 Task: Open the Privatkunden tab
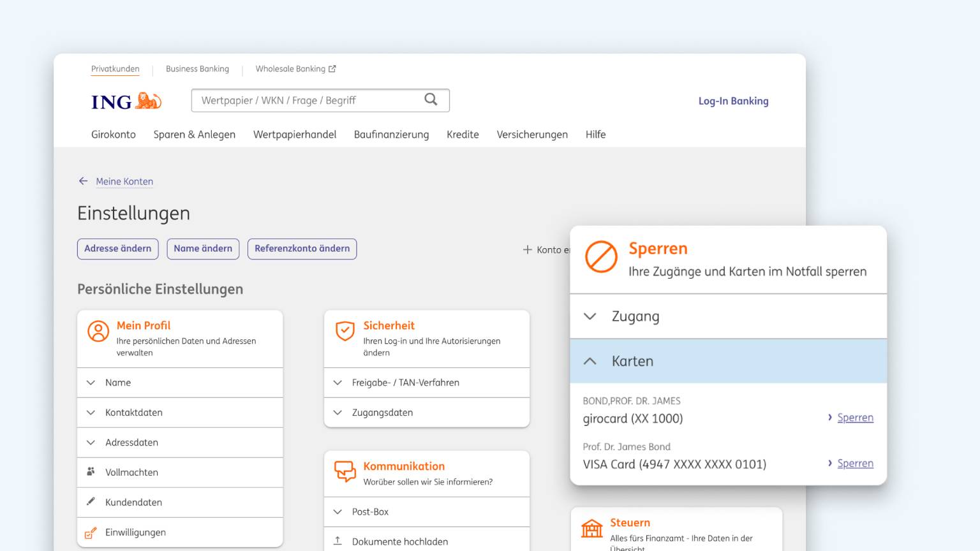point(115,69)
